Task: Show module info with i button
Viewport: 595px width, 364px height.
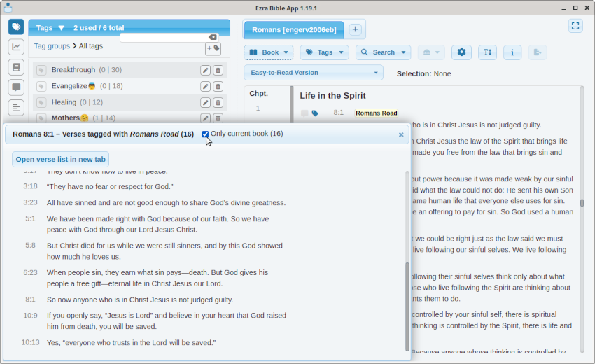Action: coord(512,52)
